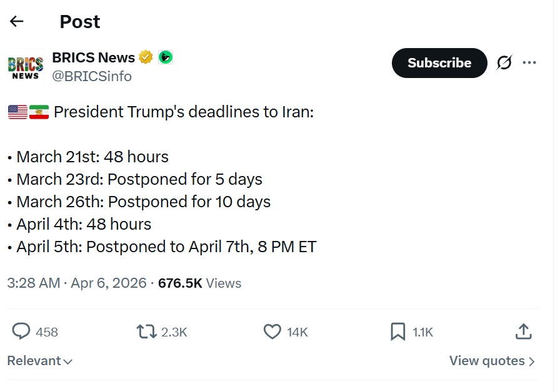
Task: Open the more options ellipsis menu
Action: pos(529,62)
